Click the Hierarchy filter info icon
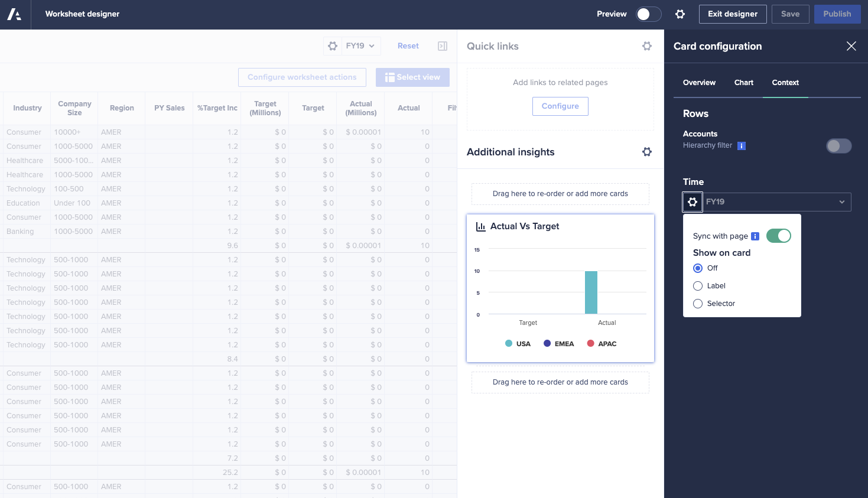 pos(742,146)
